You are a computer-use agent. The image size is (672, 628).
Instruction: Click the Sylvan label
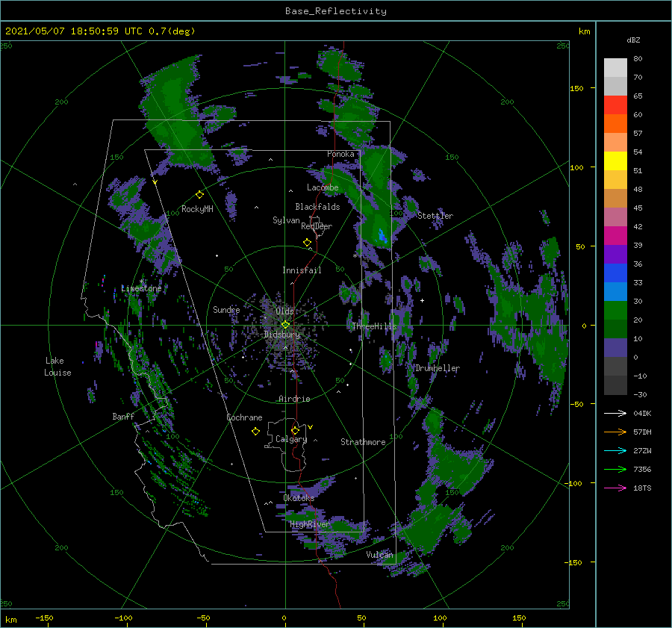click(x=286, y=220)
